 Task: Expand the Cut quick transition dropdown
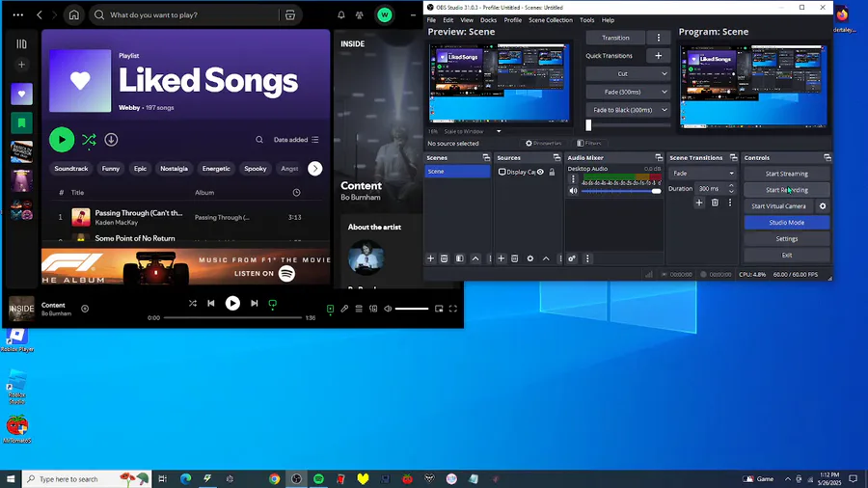[664, 73]
